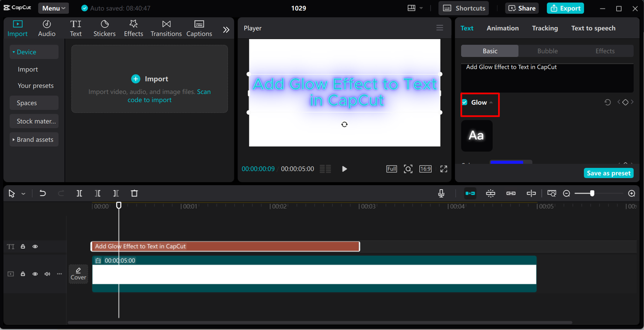Image resolution: width=644 pixels, height=330 pixels.
Task: Click the player crop-to-fit focus icon
Action: pos(408,169)
